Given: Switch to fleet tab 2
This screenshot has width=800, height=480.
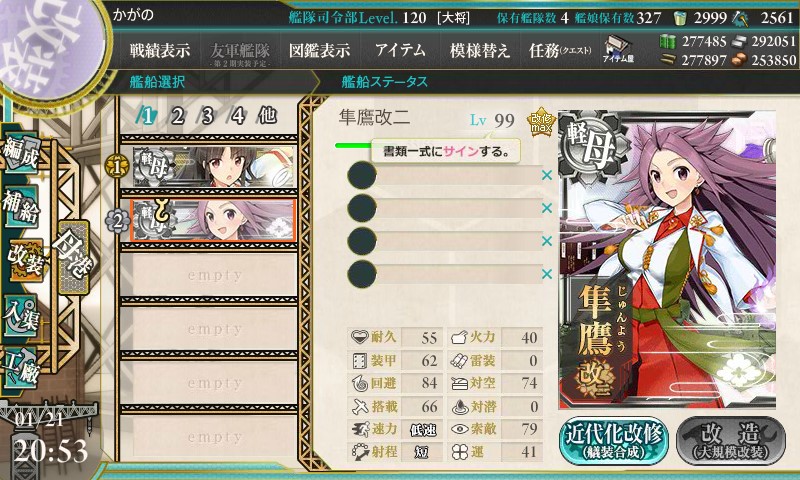Looking at the screenshot, I should coord(177,116).
